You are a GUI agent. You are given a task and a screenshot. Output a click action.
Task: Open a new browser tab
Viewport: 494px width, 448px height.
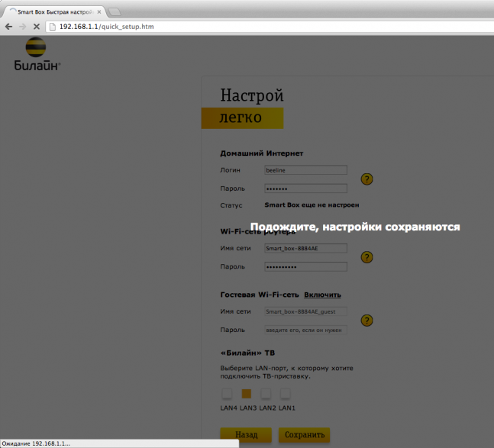pos(115,12)
